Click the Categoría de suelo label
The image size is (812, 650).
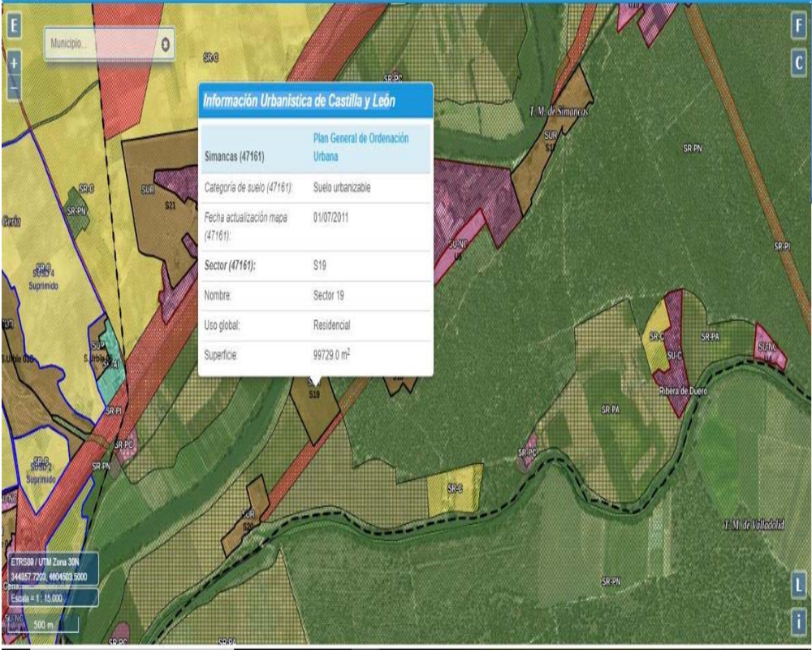point(248,188)
